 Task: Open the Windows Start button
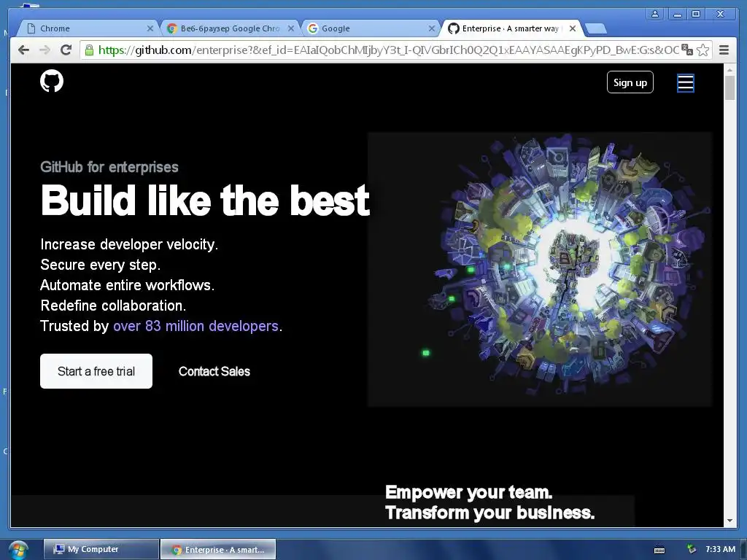[18, 550]
